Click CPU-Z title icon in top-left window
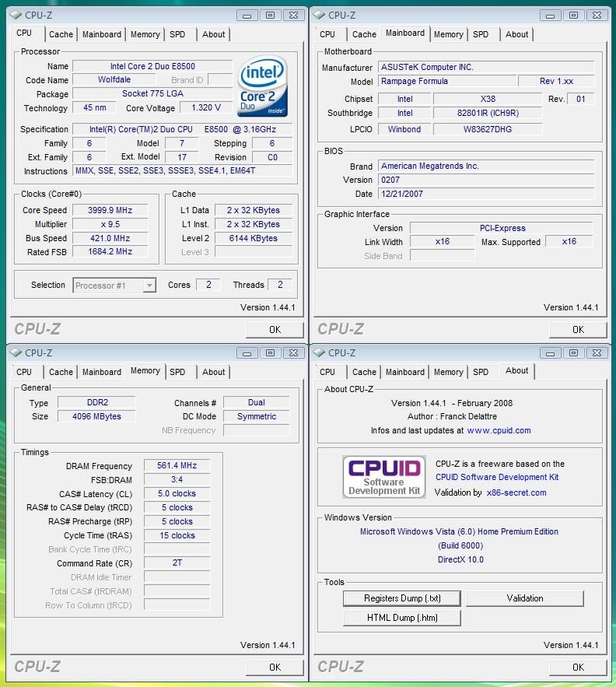616x687 pixels. coord(16,15)
